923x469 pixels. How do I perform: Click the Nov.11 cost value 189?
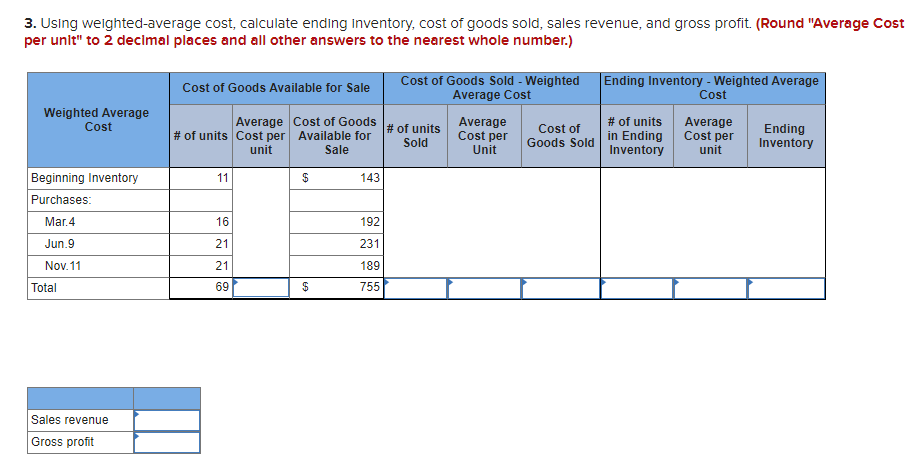pos(370,266)
